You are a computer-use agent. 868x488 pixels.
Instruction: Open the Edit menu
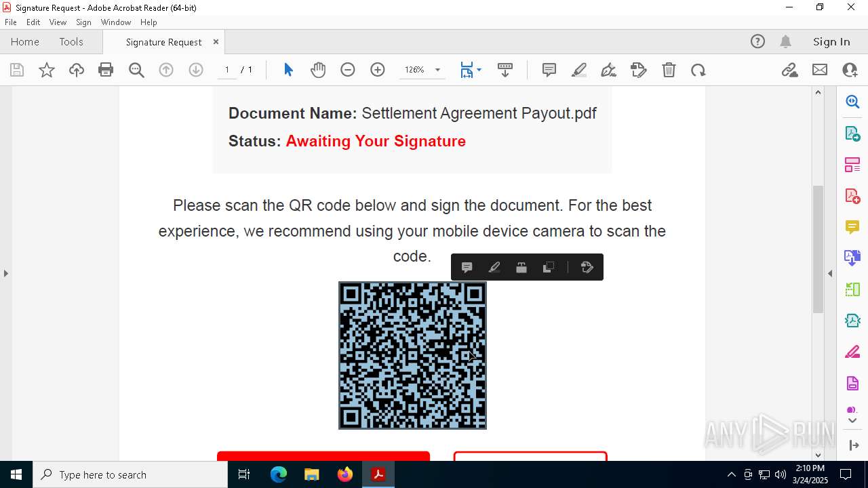[x=33, y=22]
